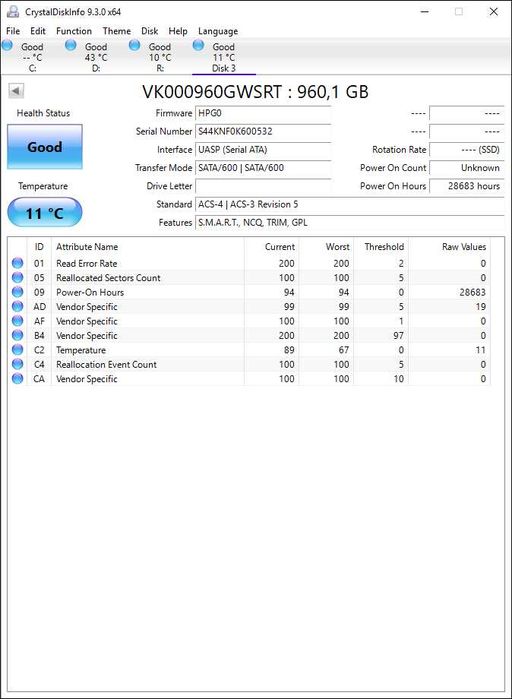512x699 pixels.
Task: Click raw value 28683 in table
Action: tap(472, 292)
